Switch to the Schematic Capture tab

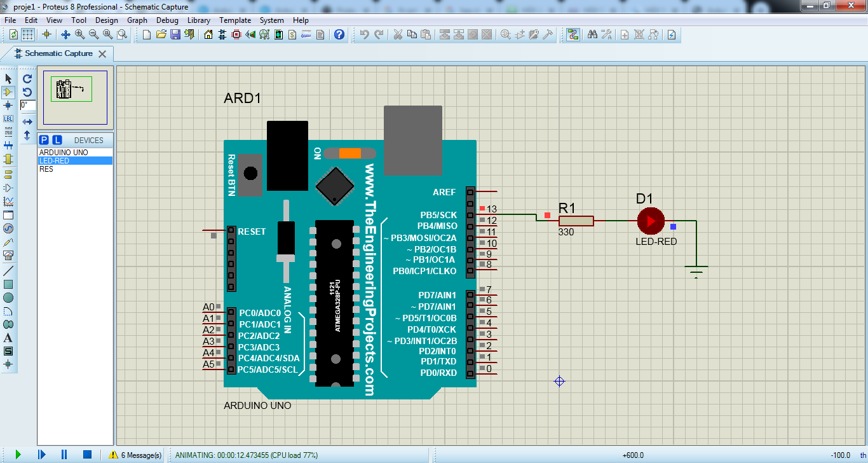coord(58,53)
